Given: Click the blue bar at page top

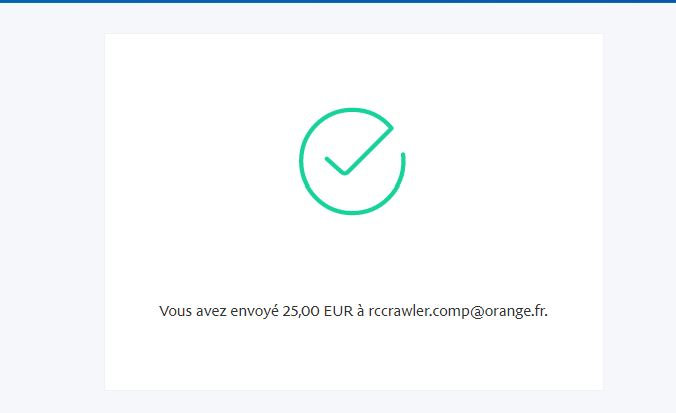Looking at the screenshot, I should (338, 1).
